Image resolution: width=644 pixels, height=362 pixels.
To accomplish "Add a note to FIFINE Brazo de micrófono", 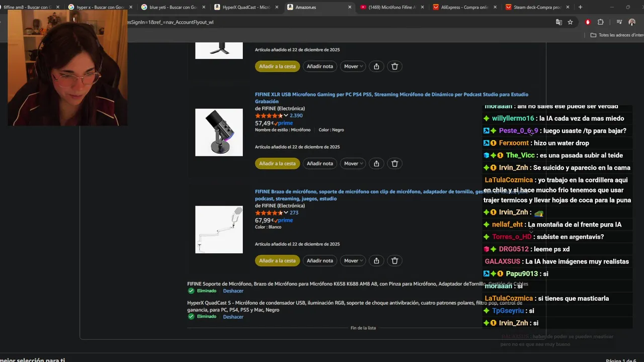I will pyautogui.click(x=320, y=260).
